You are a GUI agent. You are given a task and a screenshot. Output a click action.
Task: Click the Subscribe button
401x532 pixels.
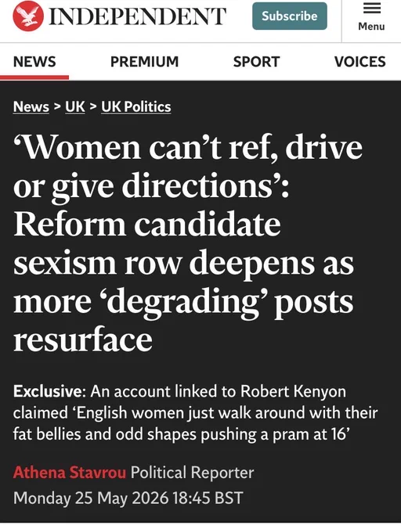[x=290, y=16]
